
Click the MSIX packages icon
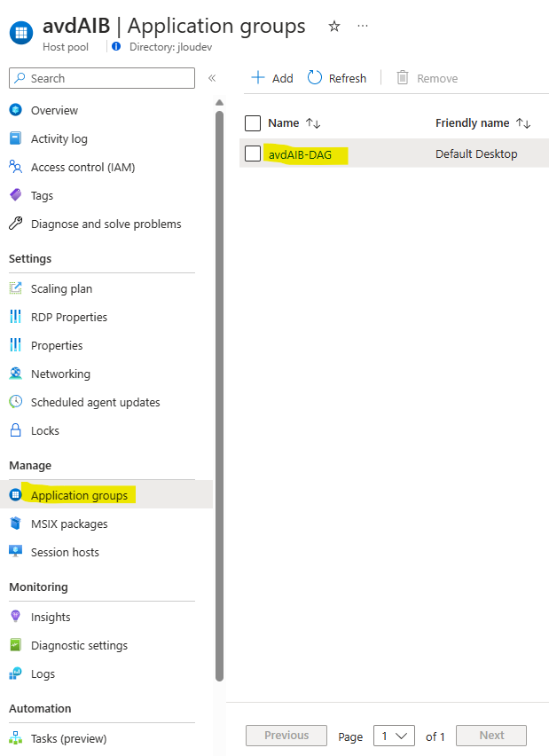[15, 524]
